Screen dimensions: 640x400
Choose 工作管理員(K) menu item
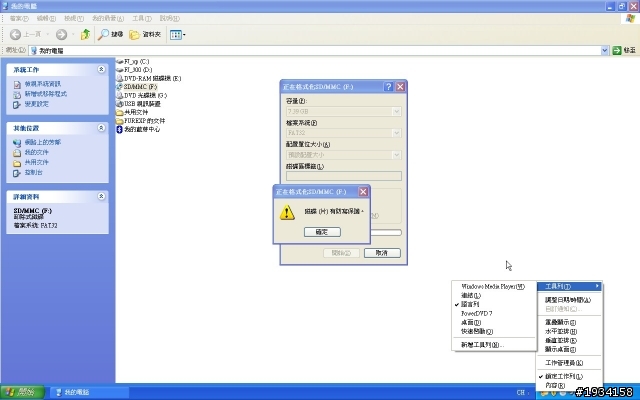point(569,363)
